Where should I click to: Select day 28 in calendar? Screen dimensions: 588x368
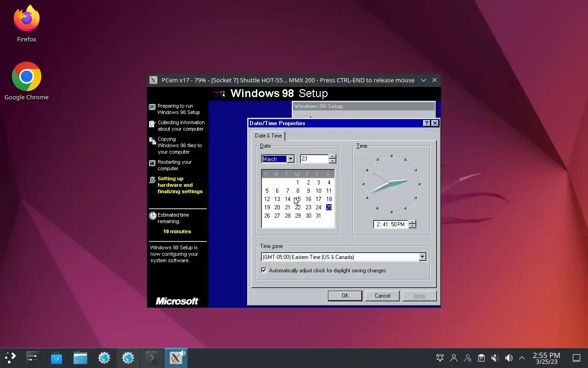click(288, 216)
